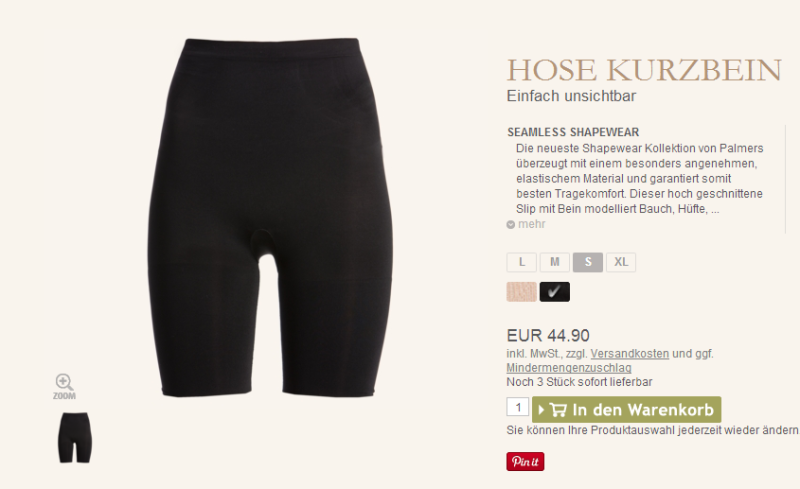Choose the beige color swatch

pyautogui.click(x=521, y=292)
